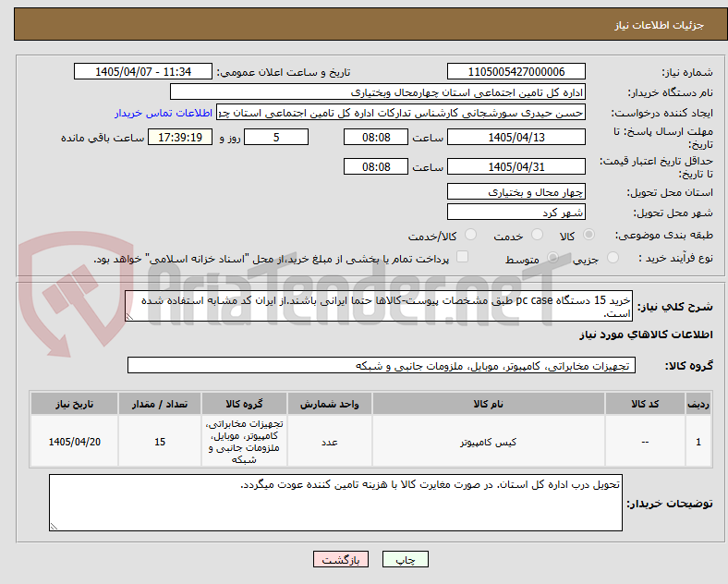Click the گروه کالا column header

[244, 404]
